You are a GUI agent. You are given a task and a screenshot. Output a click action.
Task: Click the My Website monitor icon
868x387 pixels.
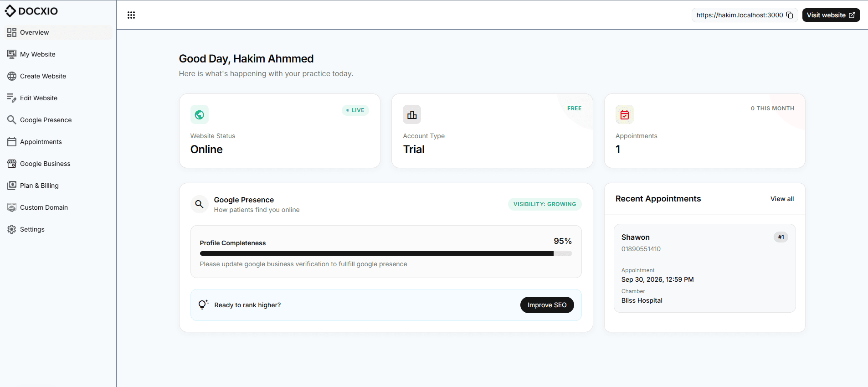pos(12,54)
